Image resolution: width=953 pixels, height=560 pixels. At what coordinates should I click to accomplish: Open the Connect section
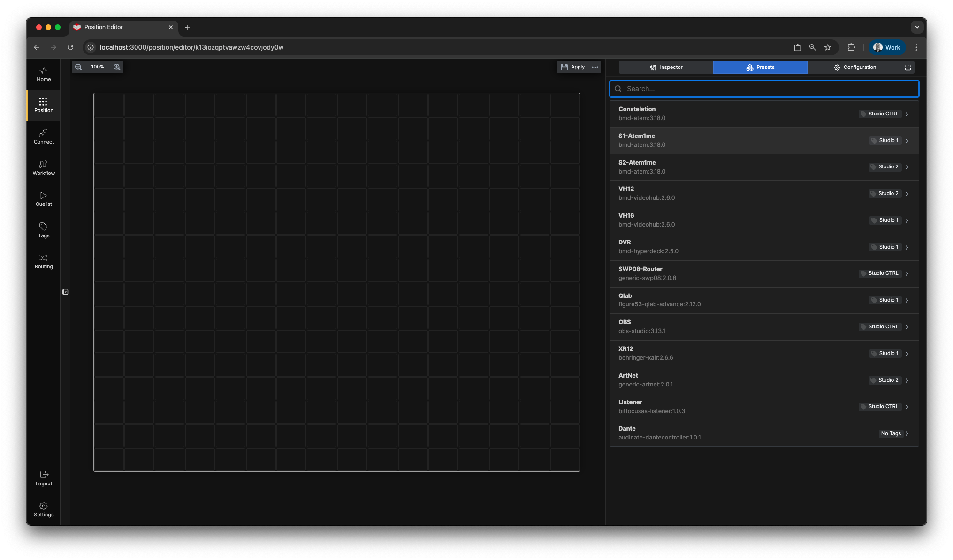tap(44, 136)
